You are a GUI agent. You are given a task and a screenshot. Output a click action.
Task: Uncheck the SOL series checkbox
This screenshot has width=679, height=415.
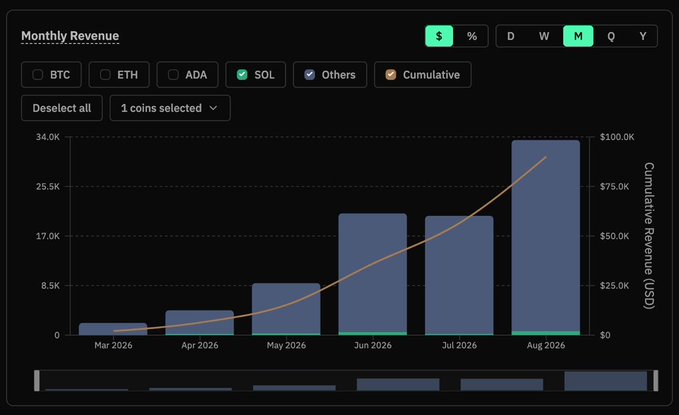242,75
